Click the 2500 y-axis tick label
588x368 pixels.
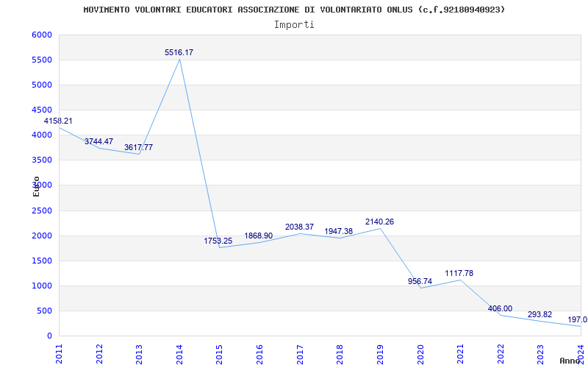(x=42, y=210)
